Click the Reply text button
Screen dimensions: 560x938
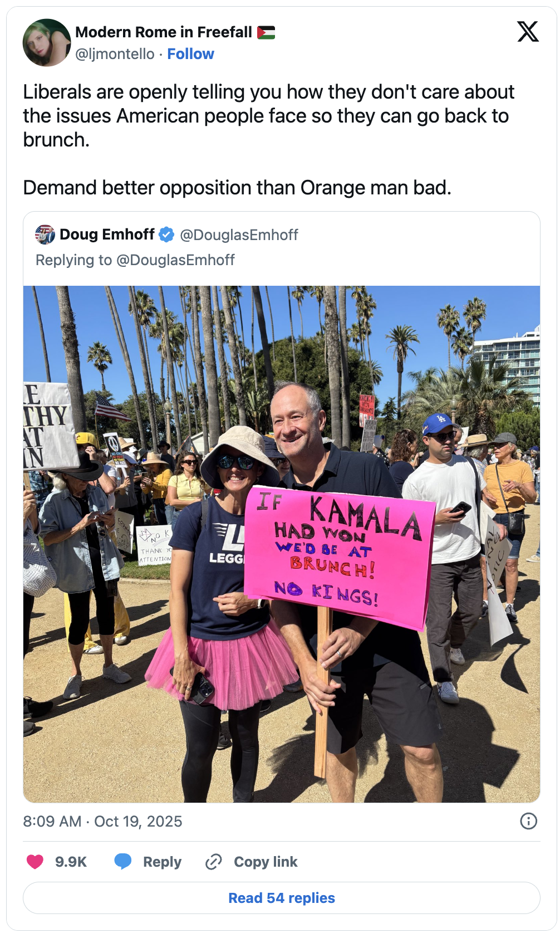click(162, 862)
